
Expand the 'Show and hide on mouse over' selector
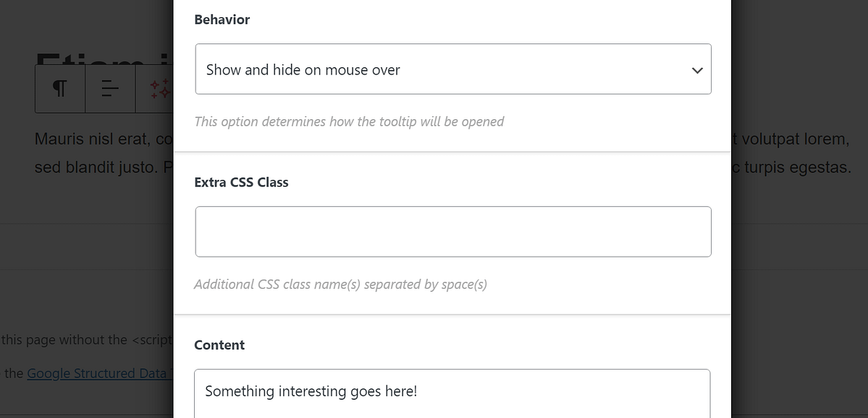pos(453,69)
